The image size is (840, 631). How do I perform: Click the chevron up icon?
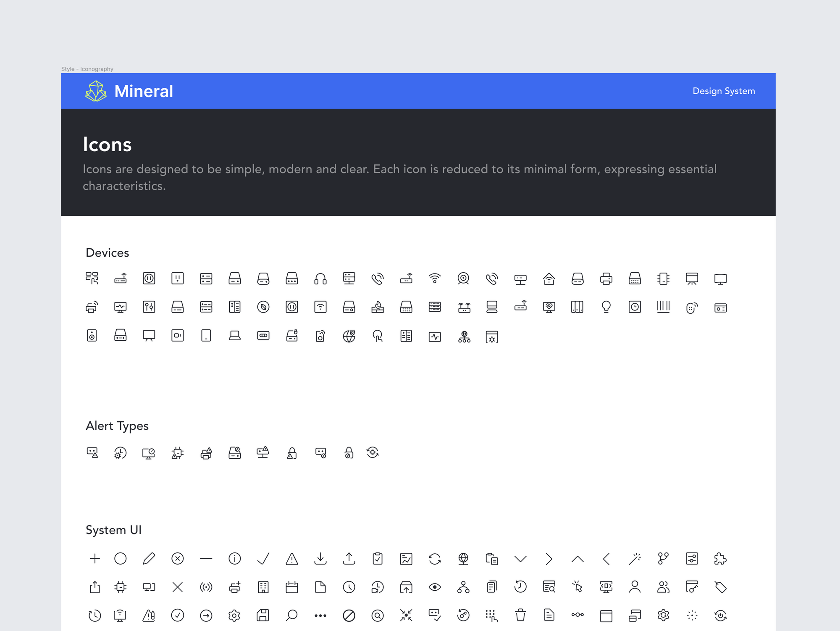tap(577, 559)
